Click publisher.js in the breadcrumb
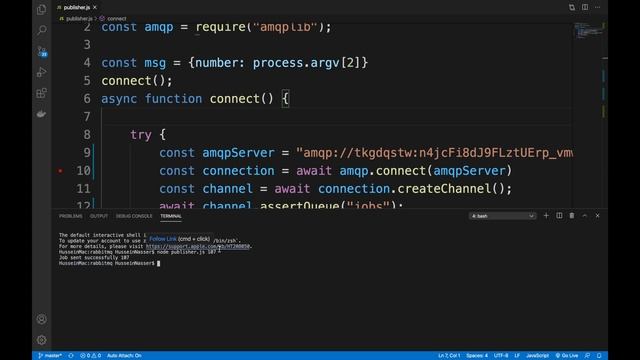 tap(79, 19)
